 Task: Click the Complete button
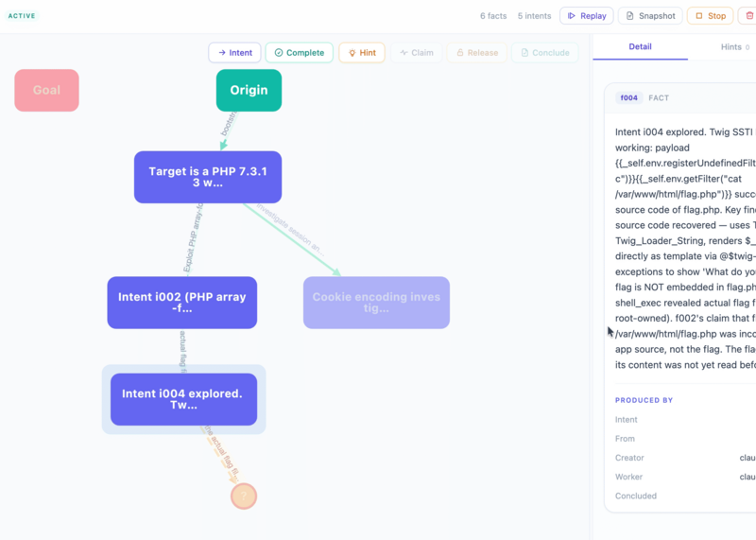299,53
